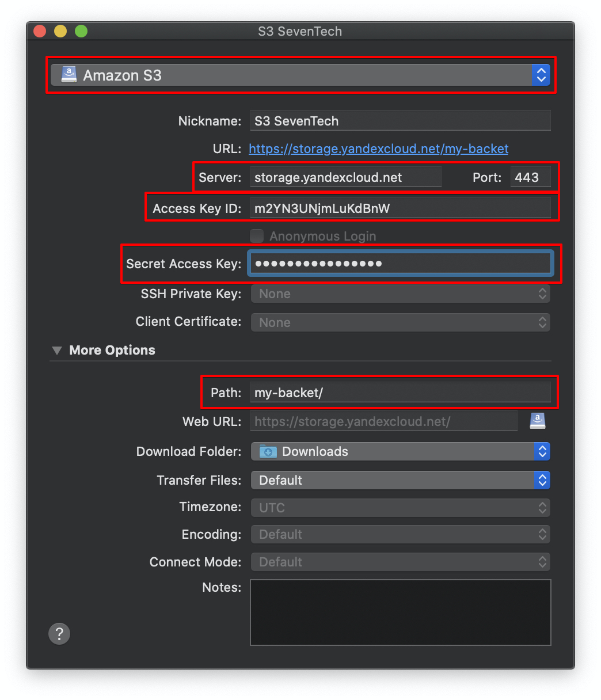Toggle the Anonymous Login checkbox
Screen dimensions: 601x700
click(257, 236)
